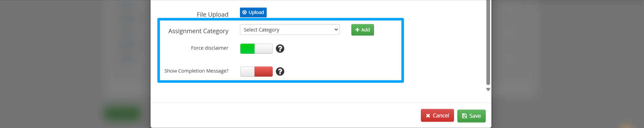The height and width of the screenshot is (128, 644).
Task: Click the X icon on Cancel
Action: (x=428, y=116)
